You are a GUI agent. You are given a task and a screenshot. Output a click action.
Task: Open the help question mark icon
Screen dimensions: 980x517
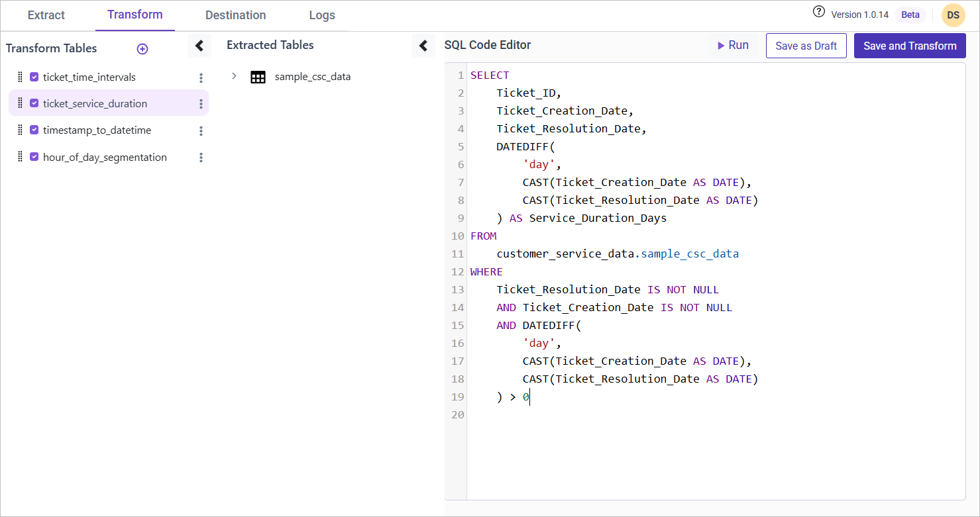(x=819, y=12)
